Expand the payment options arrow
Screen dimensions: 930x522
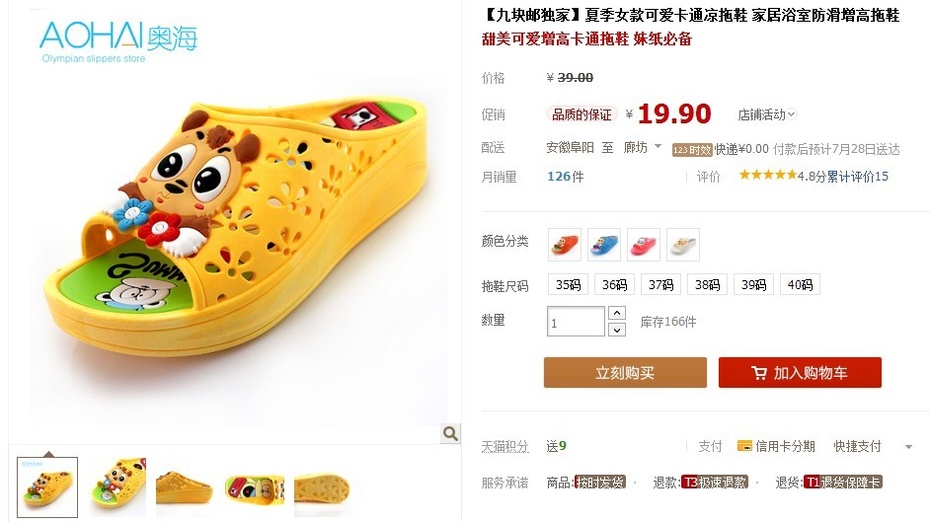pos(908,447)
